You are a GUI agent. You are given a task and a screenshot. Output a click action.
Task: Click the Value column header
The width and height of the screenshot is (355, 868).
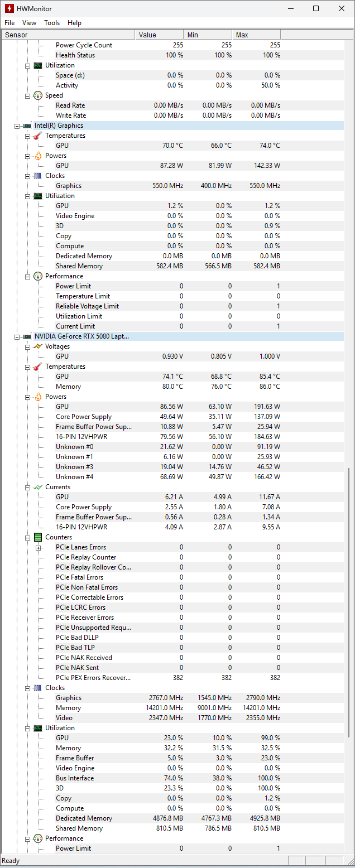click(159, 35)
